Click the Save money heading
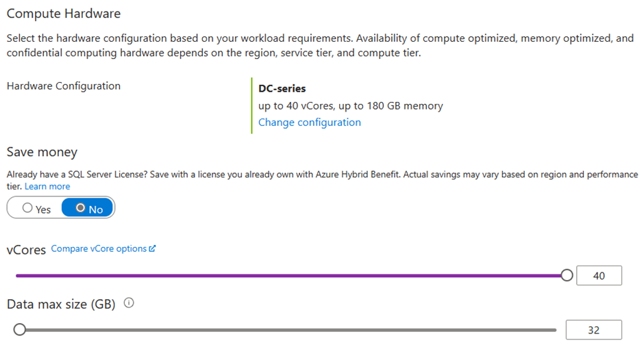The width and height of the screenshot is (644, 345). [x=42, y=152]
